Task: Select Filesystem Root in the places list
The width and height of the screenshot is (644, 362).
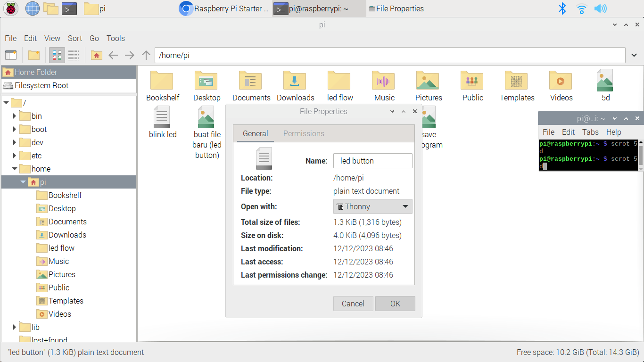Action: coord(69,85)
